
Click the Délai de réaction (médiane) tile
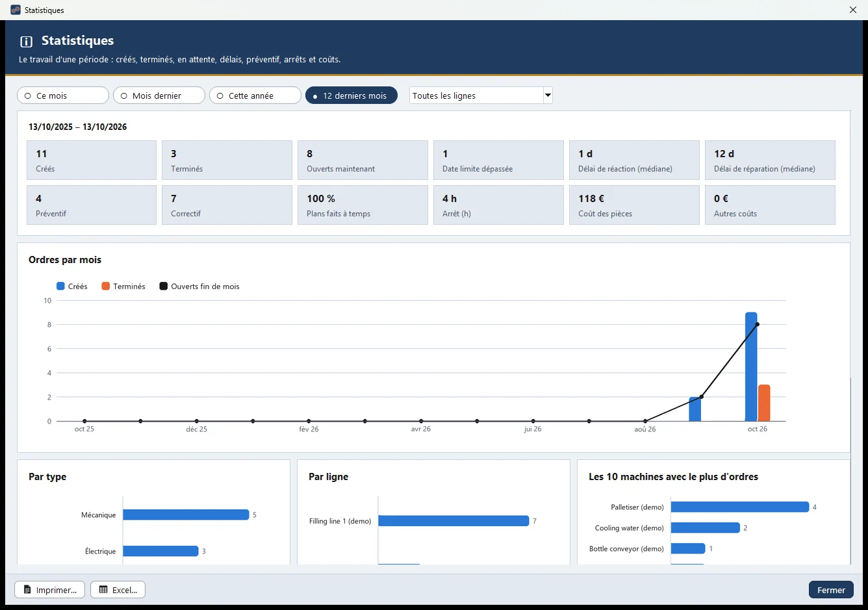pyautogui.click(x=634, y=160)
